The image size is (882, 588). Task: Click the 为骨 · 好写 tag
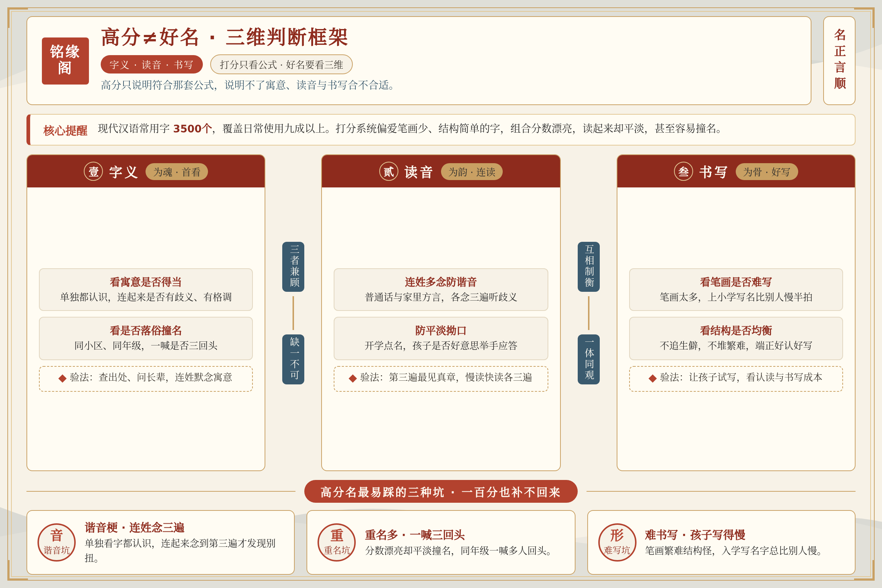(767, 172)
